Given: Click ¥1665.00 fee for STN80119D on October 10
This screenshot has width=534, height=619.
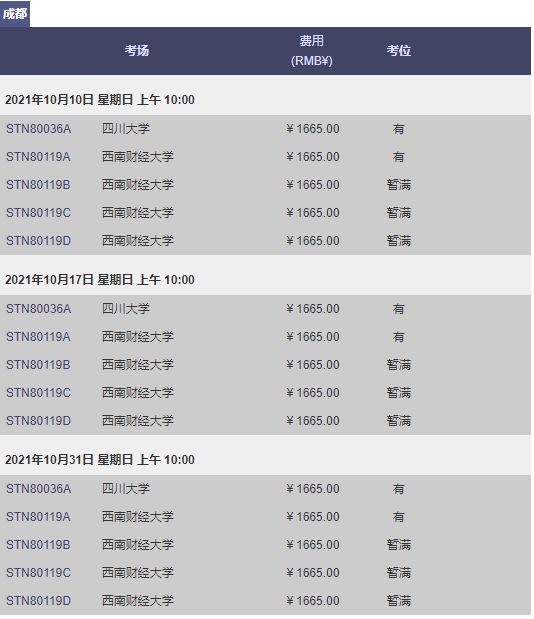Looking at the screenshot, I should (x=313, y=241).
